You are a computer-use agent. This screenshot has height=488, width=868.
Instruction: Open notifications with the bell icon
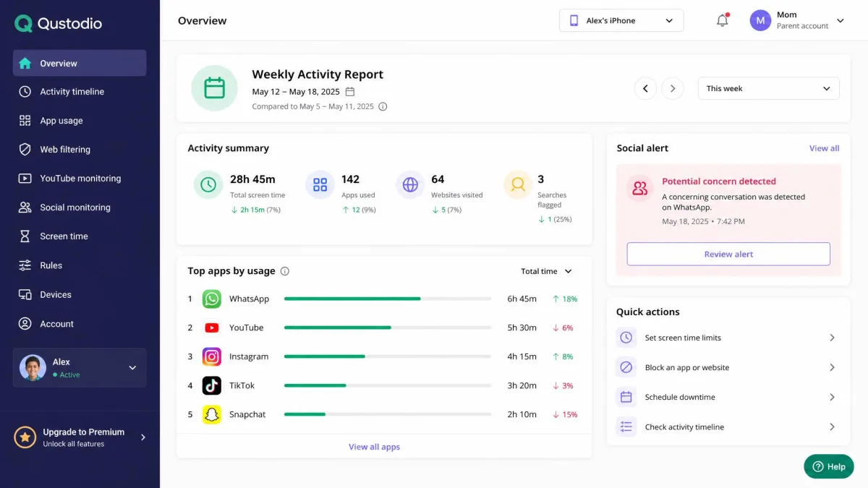tap(722, 20)
